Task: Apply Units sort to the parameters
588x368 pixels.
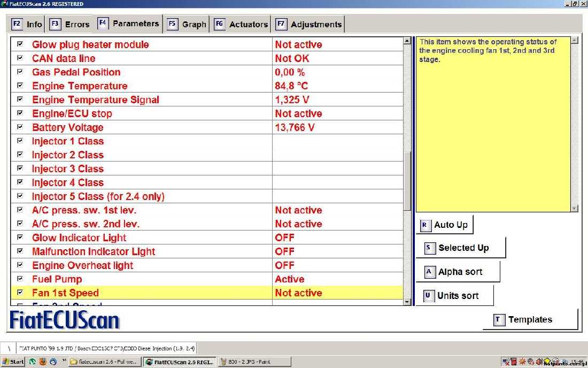Action: (454, 296)
